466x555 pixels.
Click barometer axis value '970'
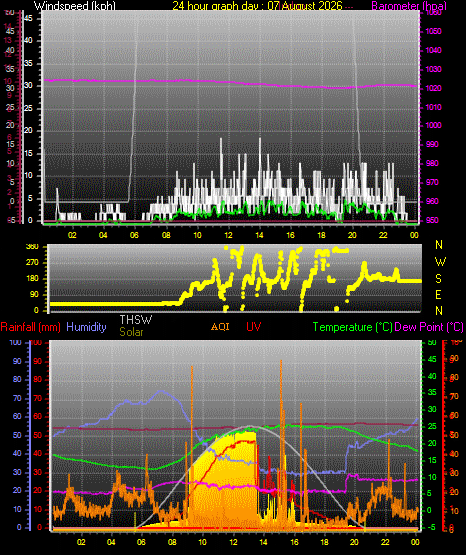pos(432,182)
